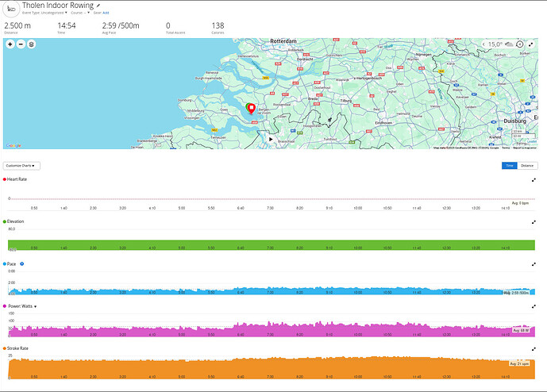Open the map layers selector
This screenshot has width=547, height=392.
(32, 44)
